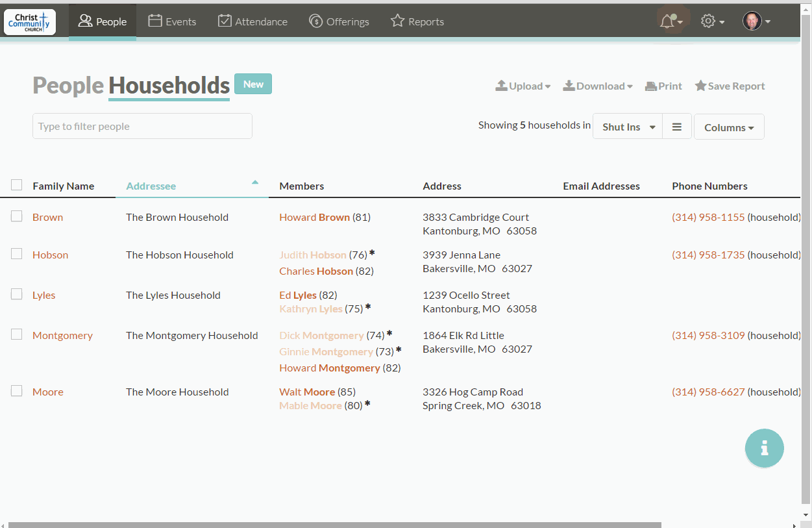Focus the filter people text field

(142, 126)
